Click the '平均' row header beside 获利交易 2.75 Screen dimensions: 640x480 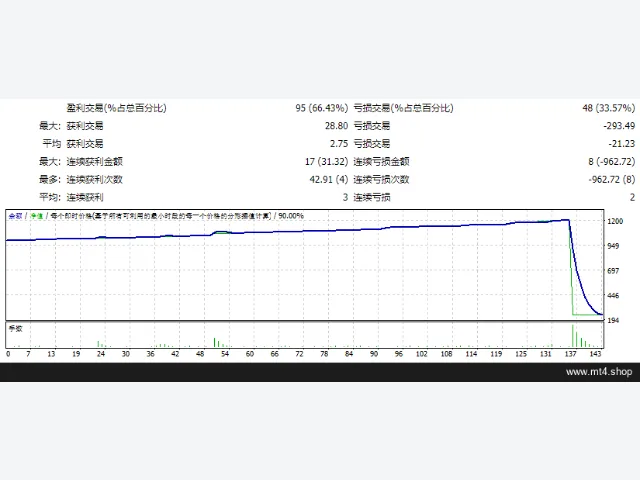pyautogui.click(x=51, y=144)
